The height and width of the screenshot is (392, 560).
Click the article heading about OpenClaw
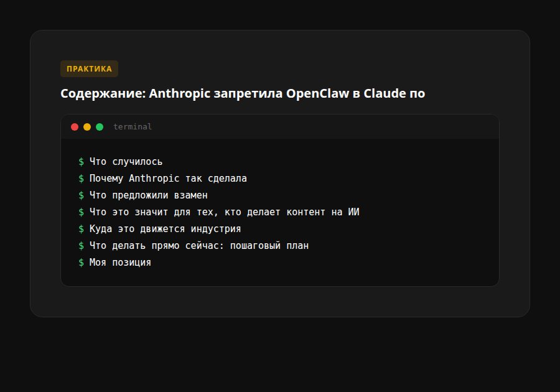(241, 93)
